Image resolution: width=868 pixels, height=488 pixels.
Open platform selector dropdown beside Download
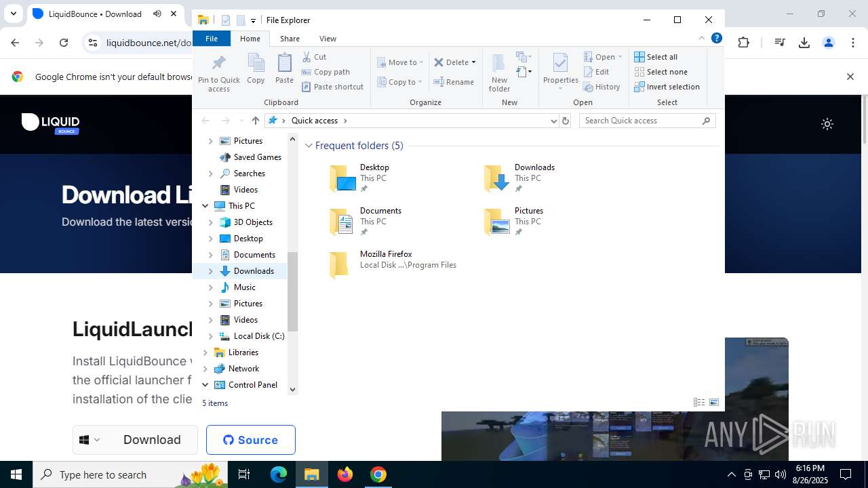click(90, 440)
